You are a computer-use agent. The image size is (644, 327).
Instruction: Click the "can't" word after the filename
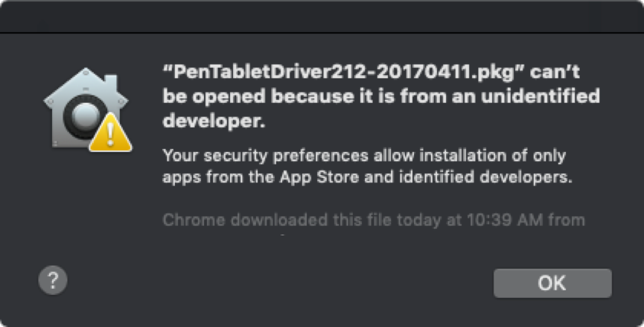tap(555, 72)
